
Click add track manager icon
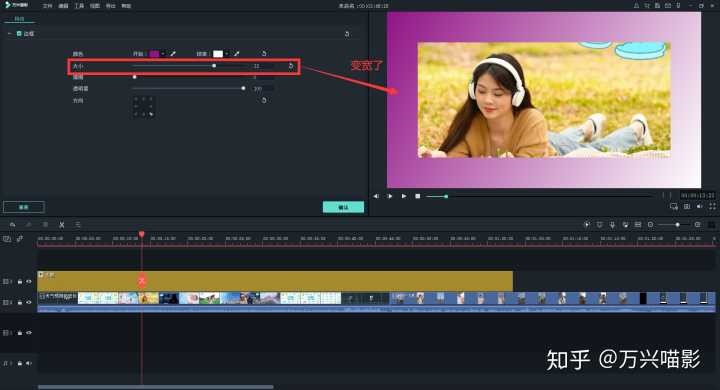(x=6, y=239)
